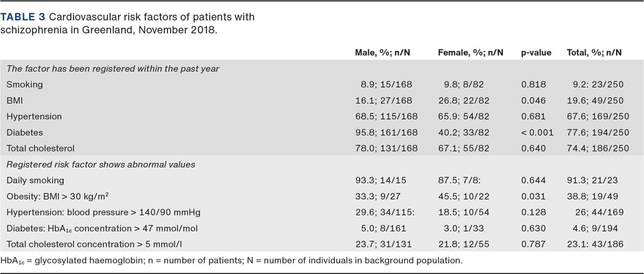This screenshot has height=274, width=644.
Task: Select the "Male, %; n/N" column header
Action: [x=382, y=53]
